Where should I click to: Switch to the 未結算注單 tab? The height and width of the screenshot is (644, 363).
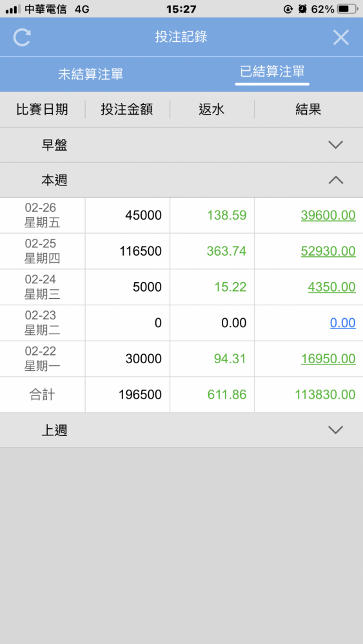coord(90,74)
